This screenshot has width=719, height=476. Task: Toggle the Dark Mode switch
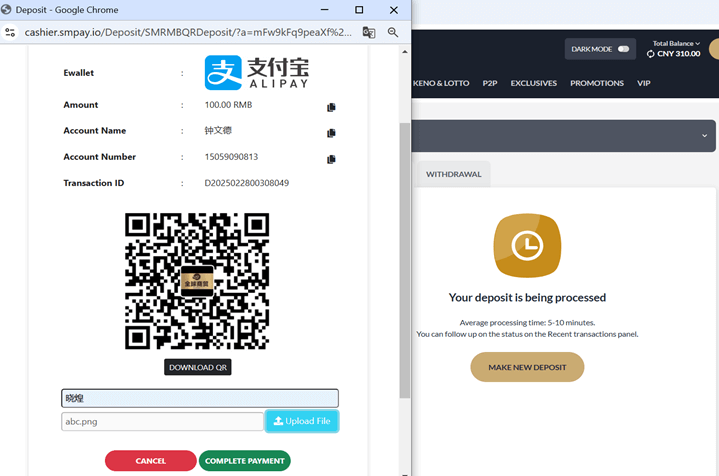[623, 49]
